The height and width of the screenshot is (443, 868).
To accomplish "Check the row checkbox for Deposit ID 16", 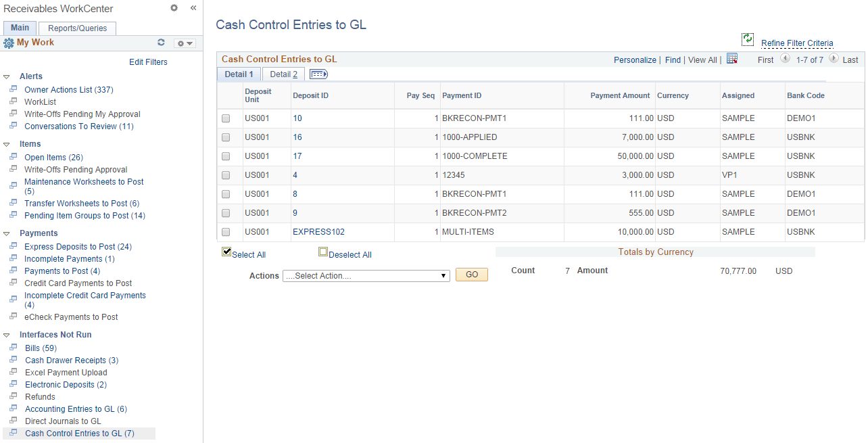I will [x=226, y=137].
